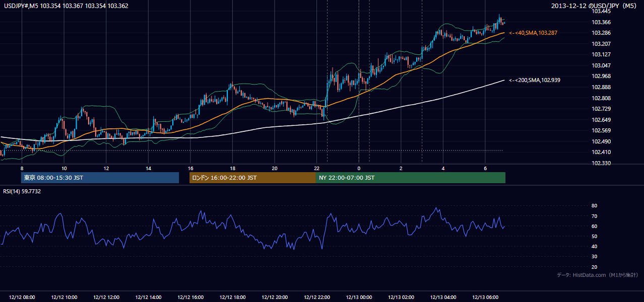Click the 102.888 price axis label
Viewport: 644px width, 302px height.
tap(601, 87)
